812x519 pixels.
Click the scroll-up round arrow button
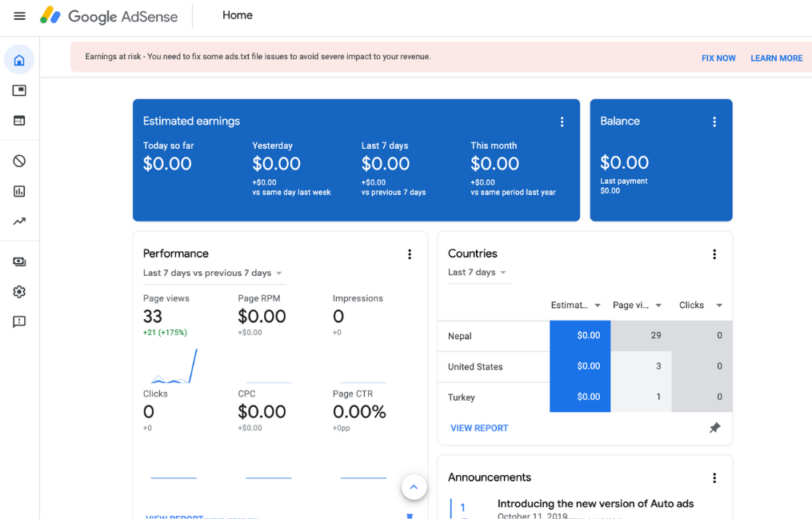[x=414, y=486]
